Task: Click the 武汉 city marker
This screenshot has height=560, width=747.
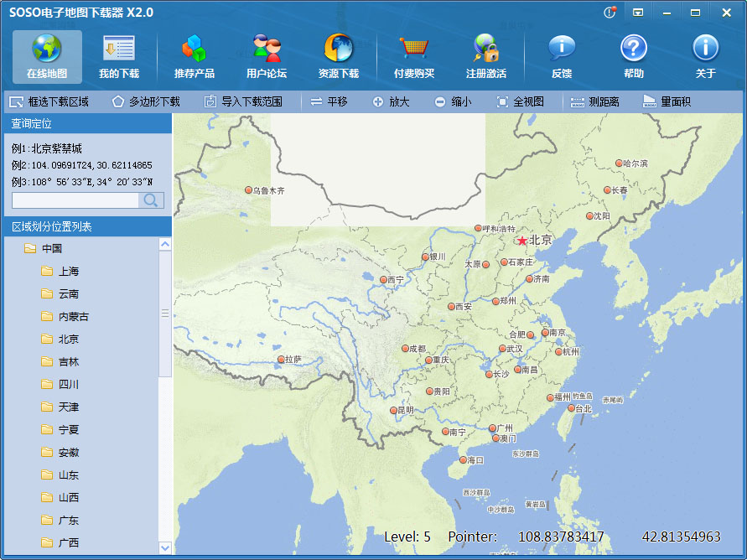Action: tap(502, 349)
